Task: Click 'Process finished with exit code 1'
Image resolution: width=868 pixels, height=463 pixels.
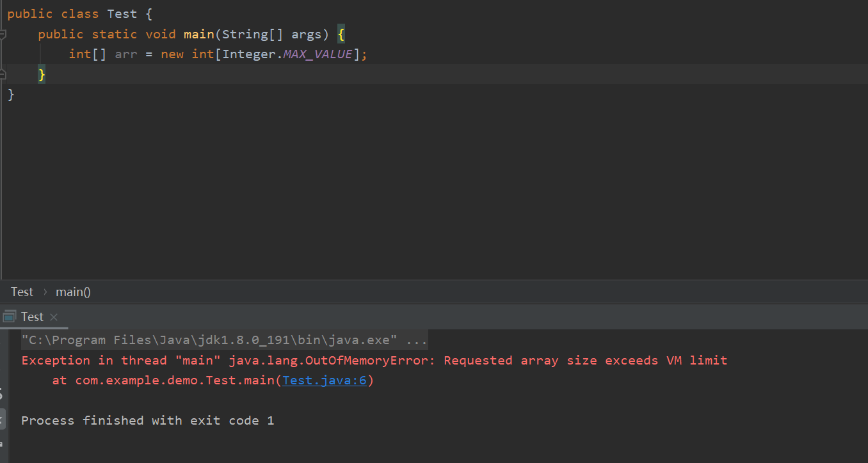Action: [x=148, y=420]
